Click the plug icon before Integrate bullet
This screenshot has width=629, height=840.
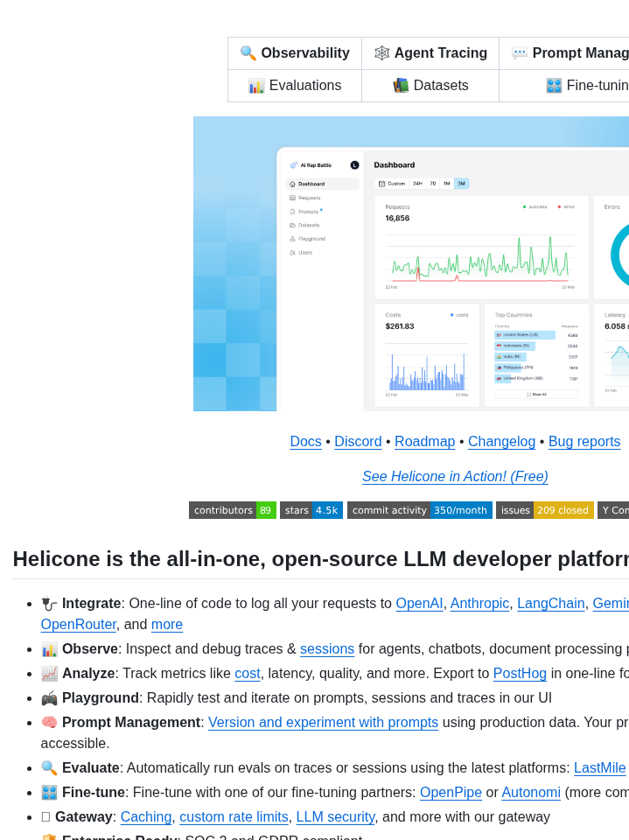pos(49,604)
